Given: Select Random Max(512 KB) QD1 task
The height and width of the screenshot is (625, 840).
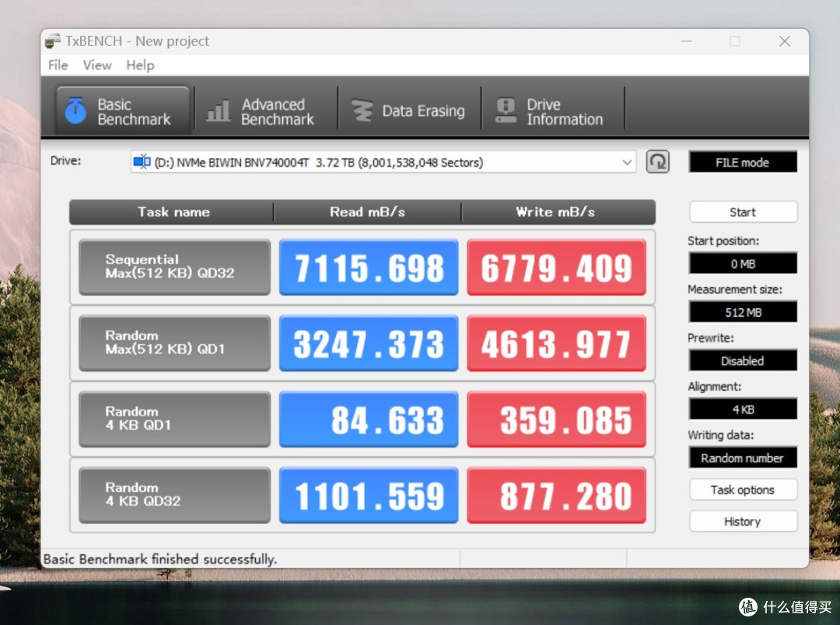Looking at the screenshot, I should click(x=175, y=343).
